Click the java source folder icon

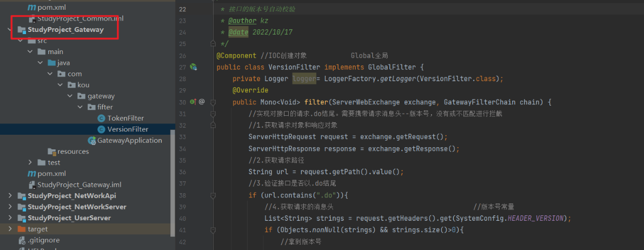51,63
